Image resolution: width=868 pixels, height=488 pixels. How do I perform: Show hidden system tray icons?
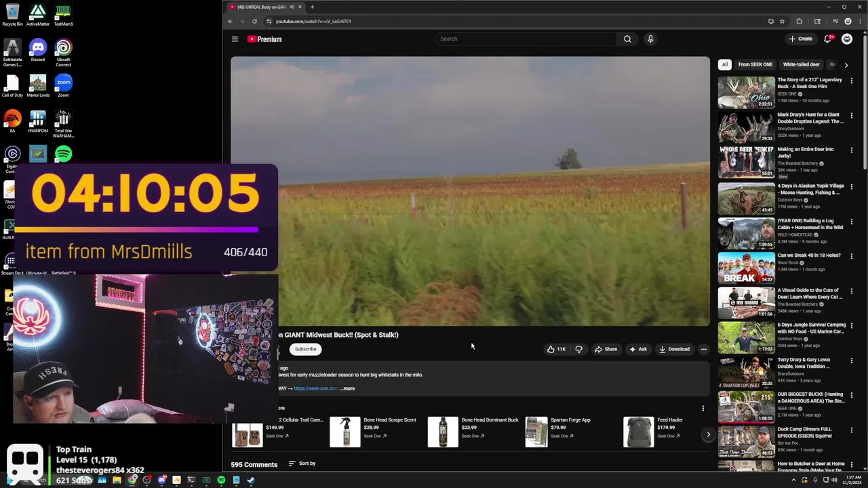coord(793,480)
